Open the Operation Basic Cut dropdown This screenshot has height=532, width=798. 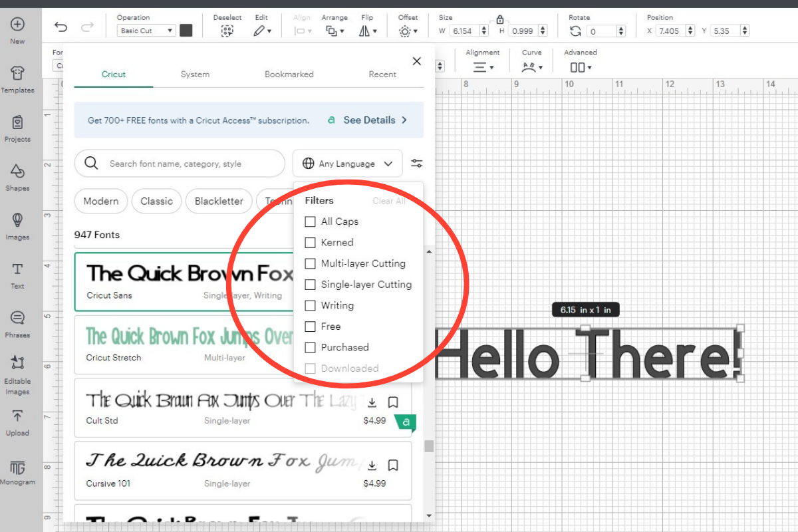[146, 31]
